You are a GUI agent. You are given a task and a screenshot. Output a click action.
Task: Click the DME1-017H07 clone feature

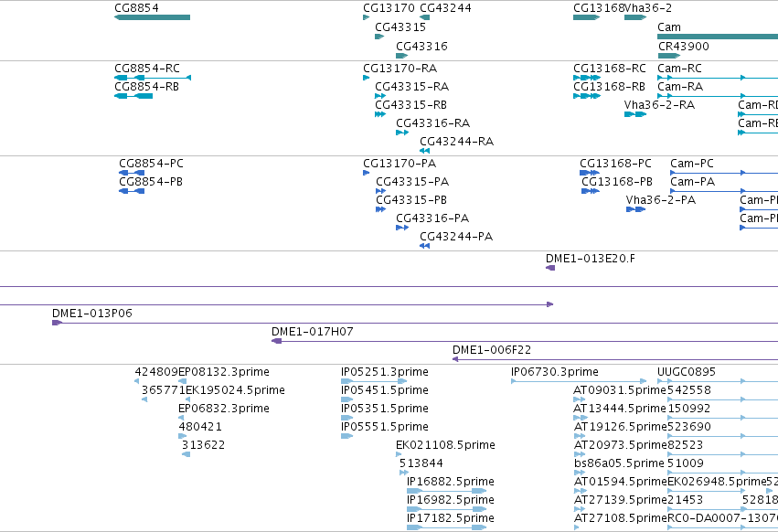coord(525,342)
